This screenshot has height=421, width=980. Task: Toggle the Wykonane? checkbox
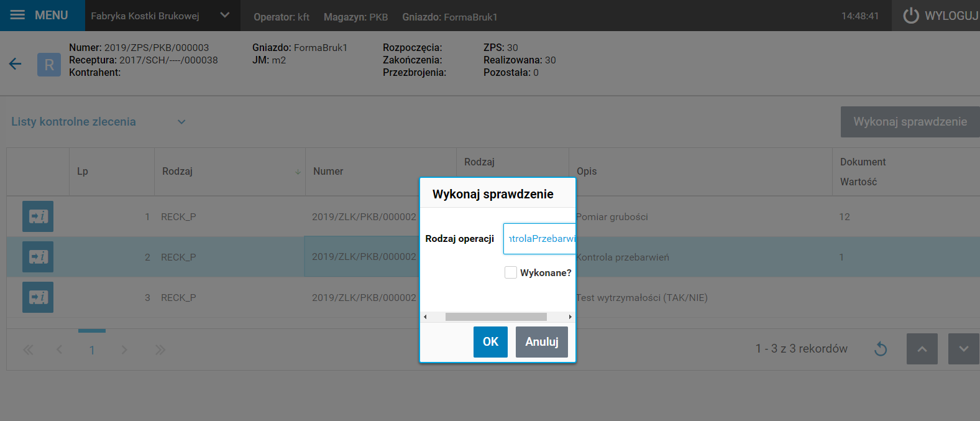coord(511,272)
